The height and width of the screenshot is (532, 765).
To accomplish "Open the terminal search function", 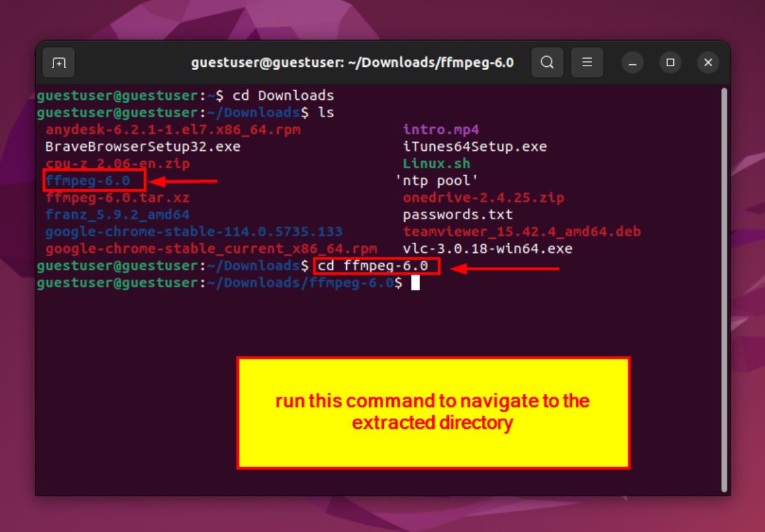I will [547, 62].
